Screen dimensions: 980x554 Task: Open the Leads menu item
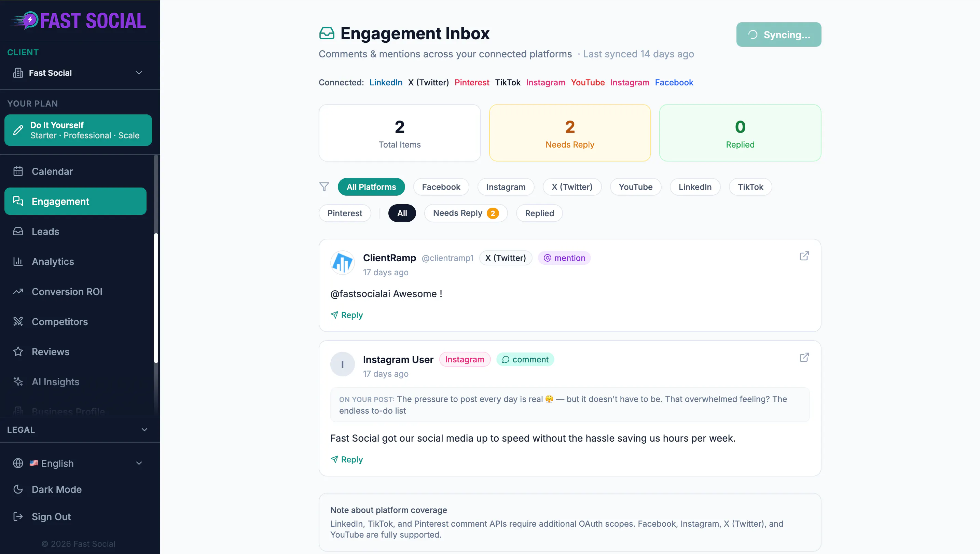coord(75,231)
